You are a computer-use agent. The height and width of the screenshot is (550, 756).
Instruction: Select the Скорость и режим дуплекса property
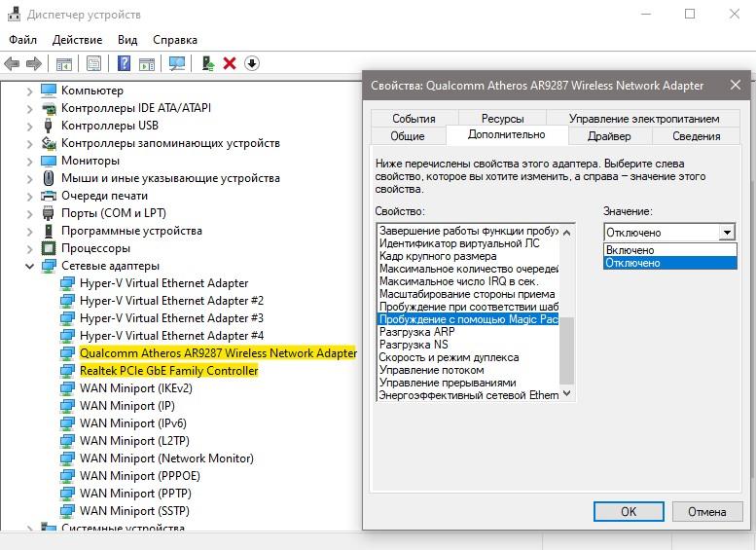pyautogui.click(x=449, y=357)
